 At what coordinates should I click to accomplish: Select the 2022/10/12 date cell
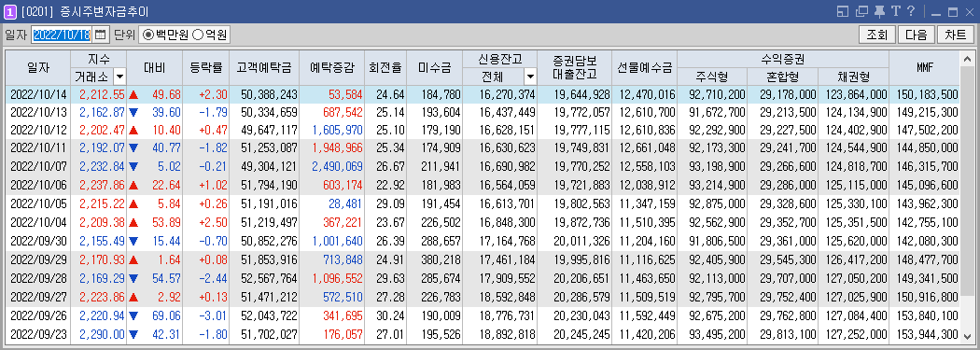click(38, 130)
